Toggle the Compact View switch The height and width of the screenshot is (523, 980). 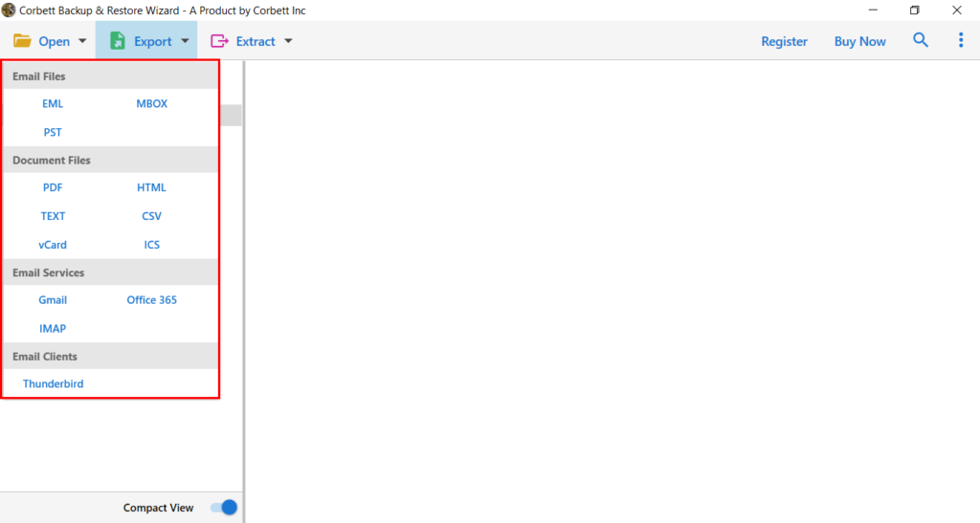pyautogui.click(x=224, y=508)
